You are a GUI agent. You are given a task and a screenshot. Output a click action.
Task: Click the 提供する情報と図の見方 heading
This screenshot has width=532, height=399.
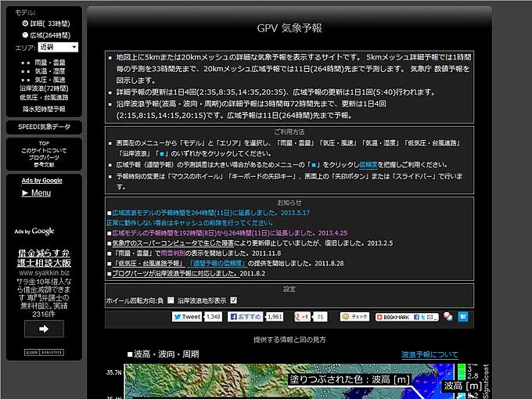coord(289,340)
